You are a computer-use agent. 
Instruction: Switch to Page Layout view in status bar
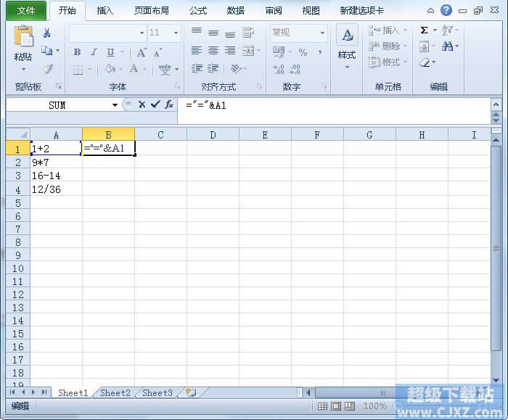click(x=337, y=407)
